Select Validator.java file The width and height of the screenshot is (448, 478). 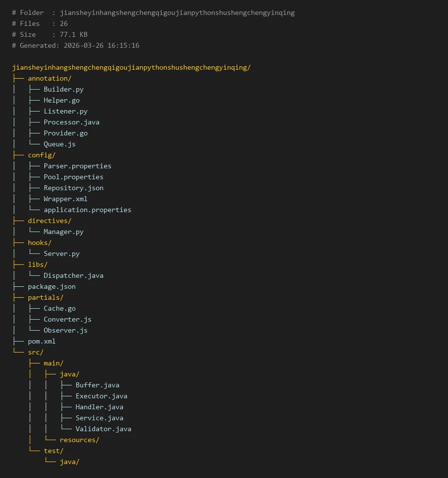point(103,429)
